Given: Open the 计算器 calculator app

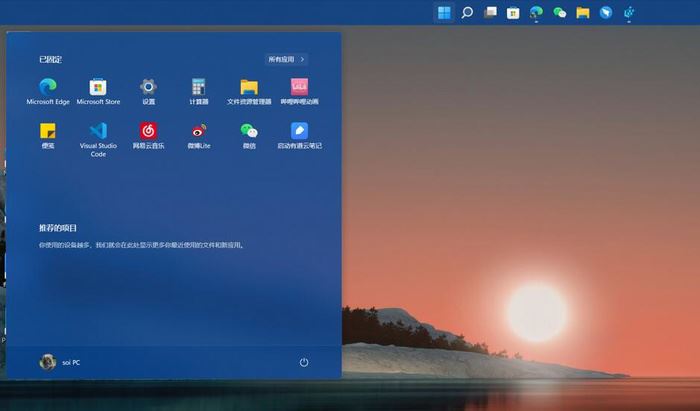Looking at the screenshot, I should [x=199, y=88].
